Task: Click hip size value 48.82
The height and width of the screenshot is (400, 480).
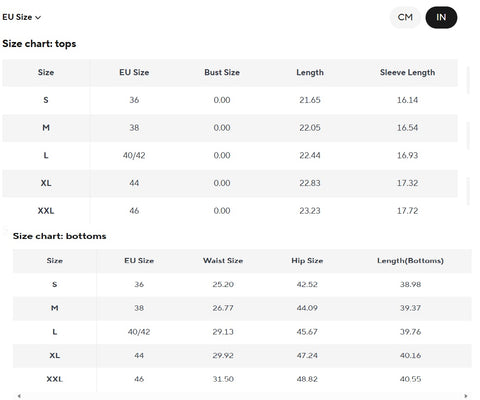Action: click(307, 379)
